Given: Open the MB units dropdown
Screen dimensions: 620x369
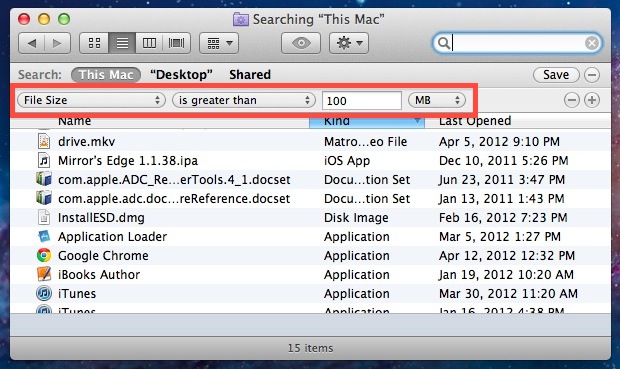Looking at the screenshot, I should (437, 100).
